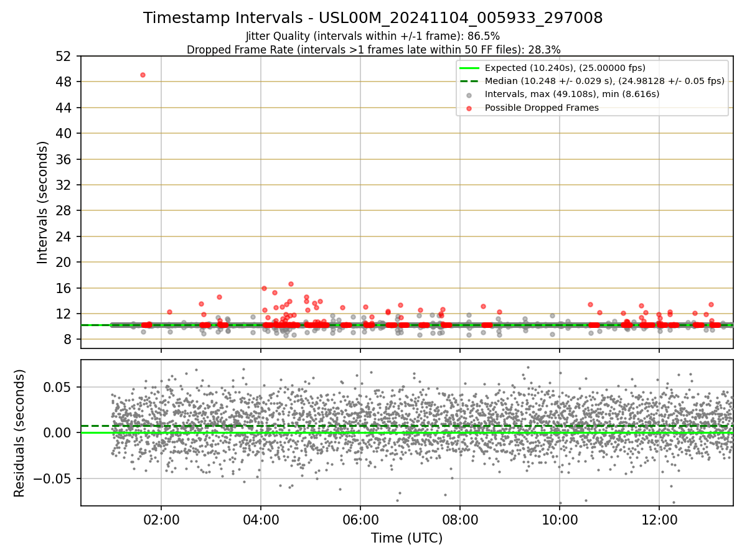Click the 24 tick on the intervals axis
The height and width of the screenshot is (560, 747).
click(x=65, y=236)
